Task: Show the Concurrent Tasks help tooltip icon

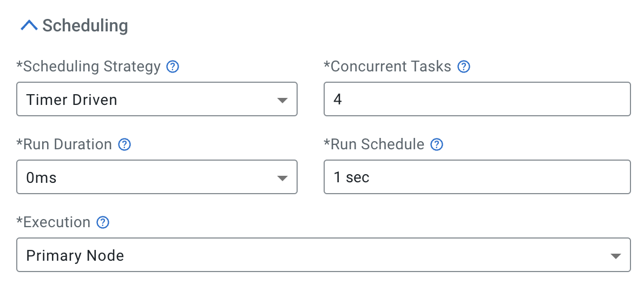Action: 464,67
